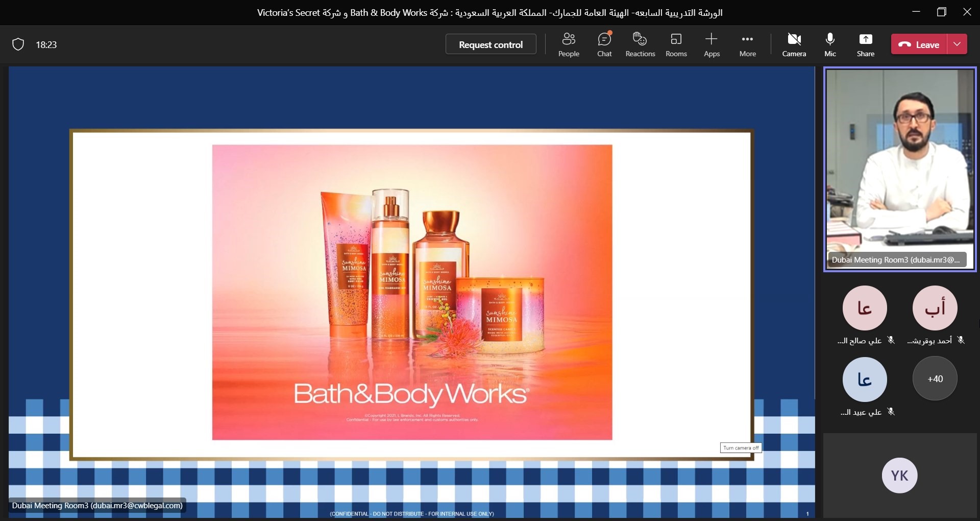The width and height of the screenshot is (980, 521).
Task: Click the shield security icon
Action: 18,44
